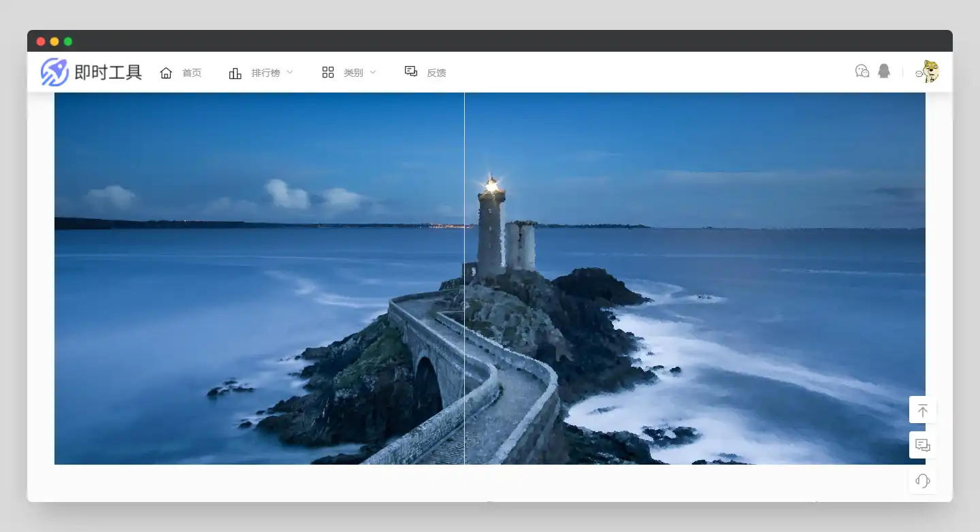Click the grid icon beside 类别
Screen dimensions: 980x532
328,72
